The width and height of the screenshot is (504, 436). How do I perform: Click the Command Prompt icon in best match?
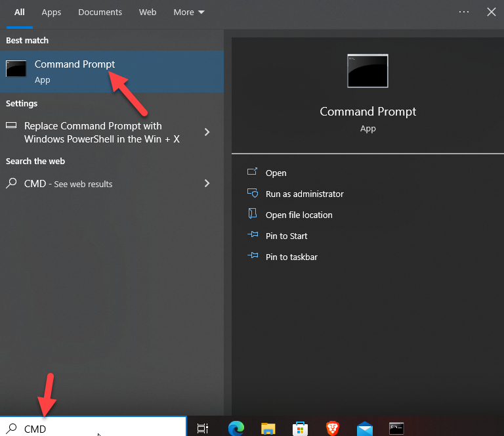tap(16, 68)
